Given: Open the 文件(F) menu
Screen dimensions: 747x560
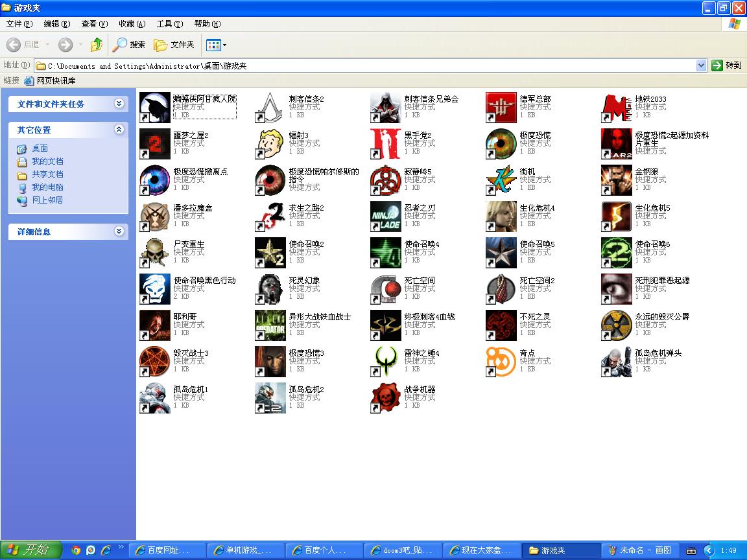Looking at the screenshot, I should pyautogui.click(x=19, y=24).
